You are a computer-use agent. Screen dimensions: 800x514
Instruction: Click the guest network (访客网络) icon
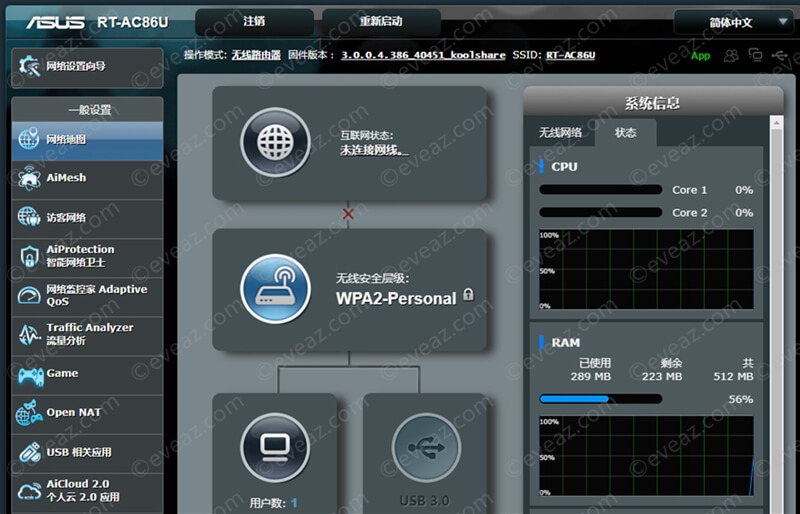(x=29, y=217)
